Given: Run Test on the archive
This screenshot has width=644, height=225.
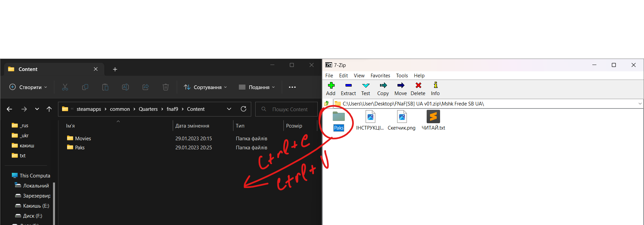Looking at the screenshot, I should pos(366,86).
